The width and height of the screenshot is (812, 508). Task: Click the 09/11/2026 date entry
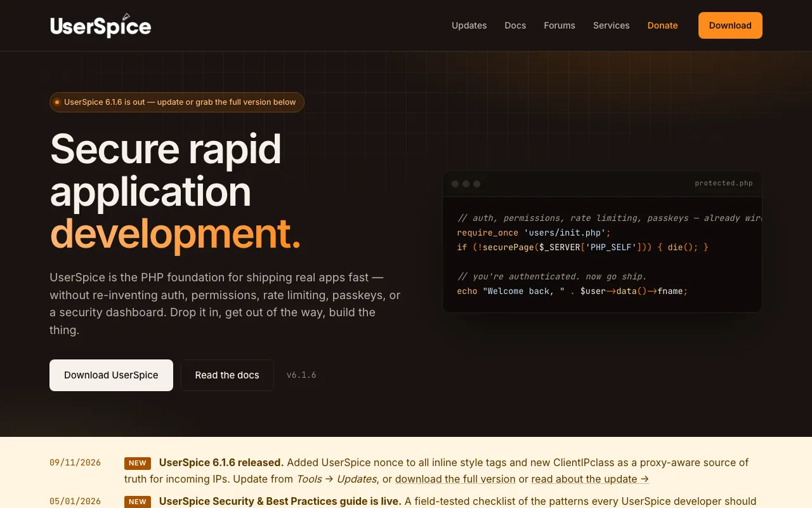(75, 462)
